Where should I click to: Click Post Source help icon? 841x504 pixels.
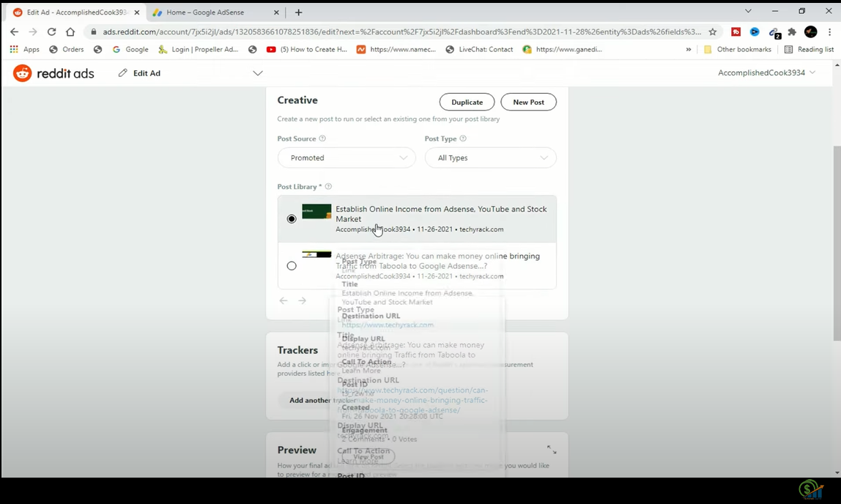(322, 138)
